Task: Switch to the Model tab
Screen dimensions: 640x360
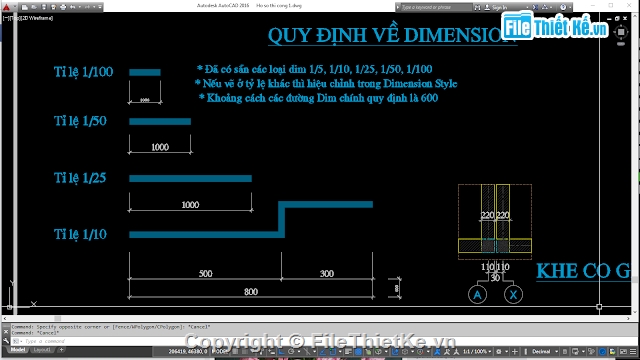Action: tap(17, 350)
